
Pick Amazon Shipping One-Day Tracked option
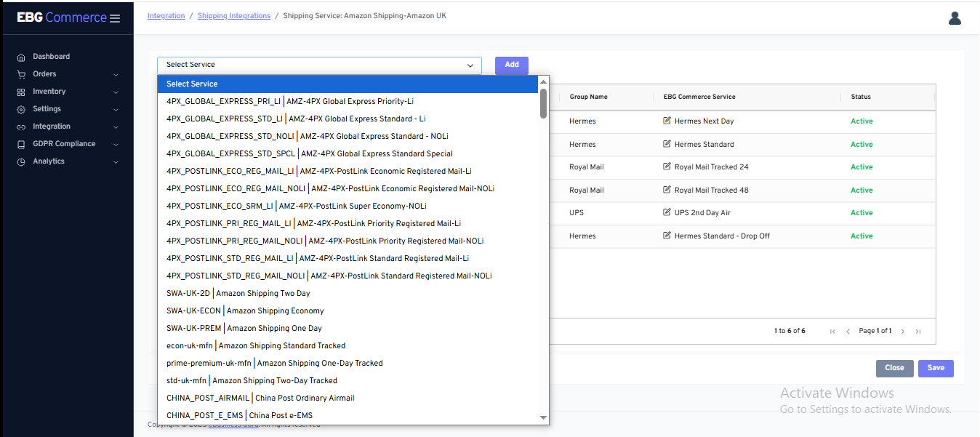coord(275,364)
